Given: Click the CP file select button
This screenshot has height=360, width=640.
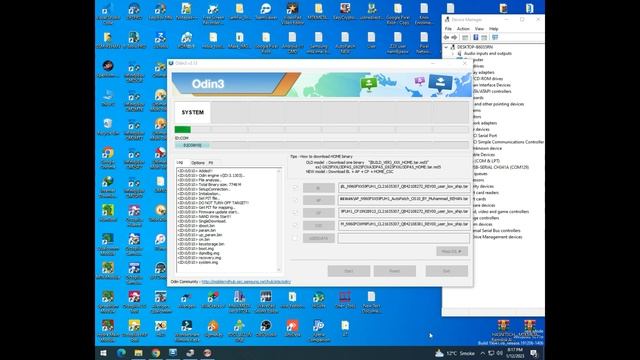Looking at the screenshot, I should click(318, 213).
